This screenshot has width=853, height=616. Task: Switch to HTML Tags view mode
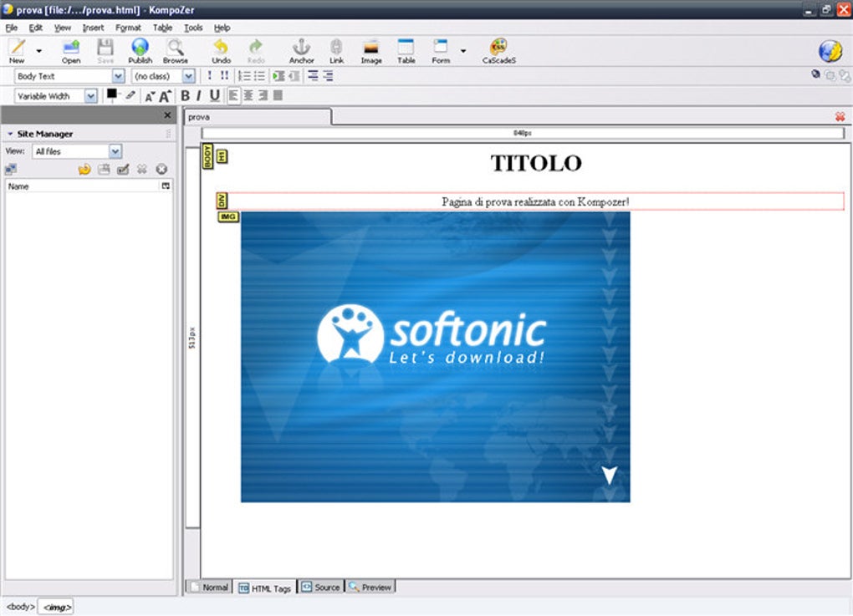point(265,588)
